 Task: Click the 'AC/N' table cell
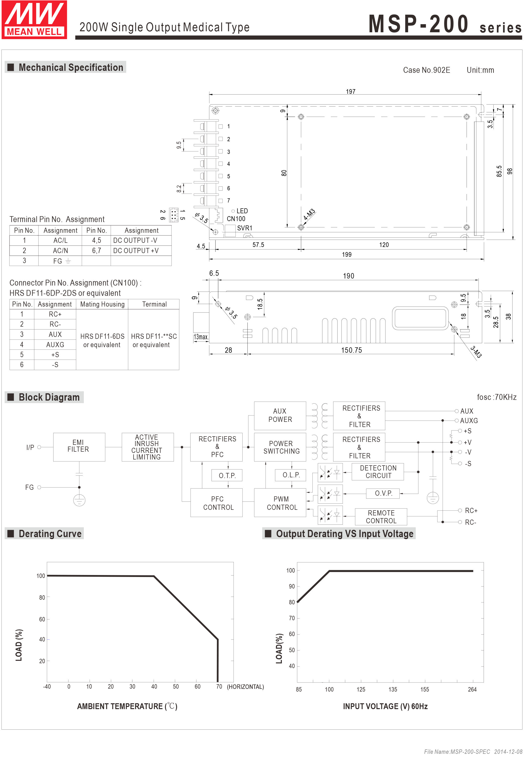pyautogui.click(x=60, y=251)
